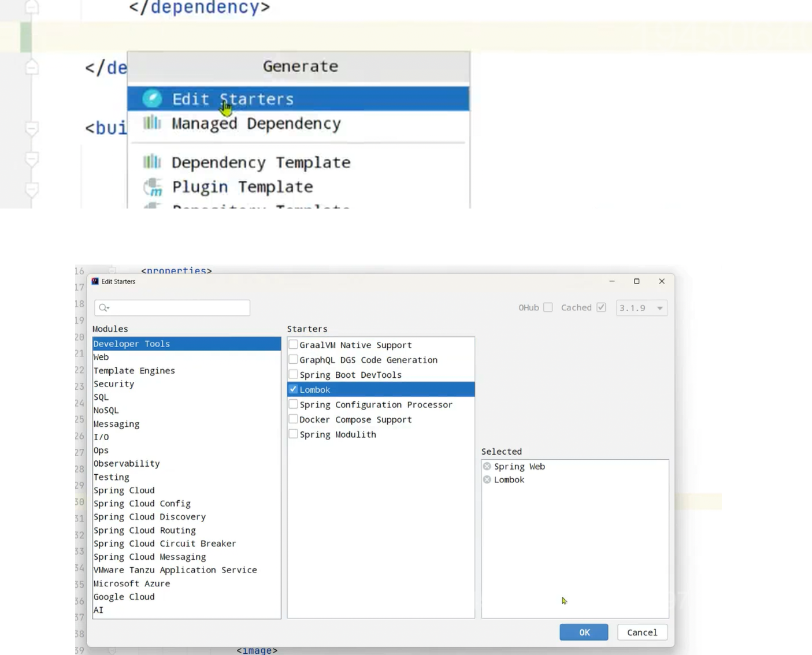
Task: Select Testing module
Action: coord(187,477)
